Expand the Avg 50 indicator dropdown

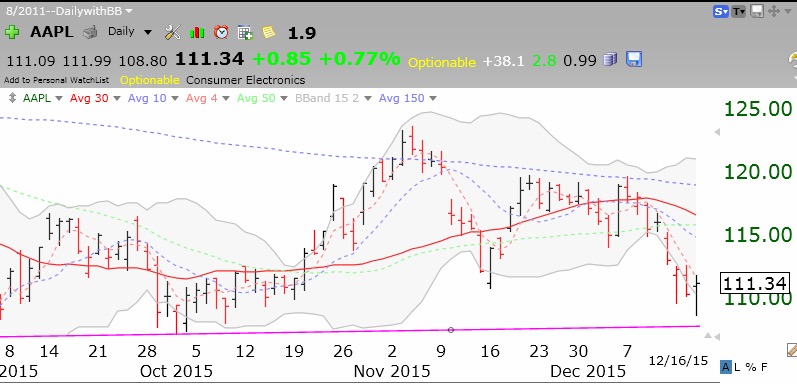tap(284, 99)
